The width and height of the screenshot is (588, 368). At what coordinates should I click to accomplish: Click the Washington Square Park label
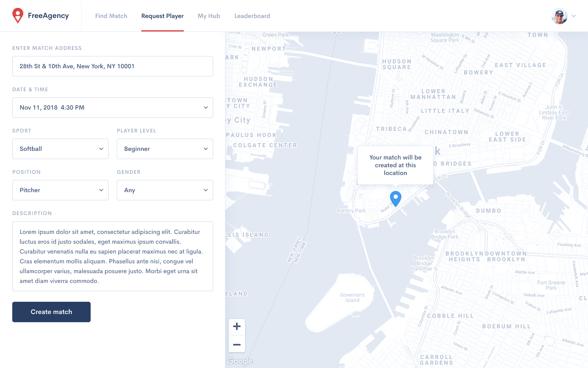pos(445,38)
